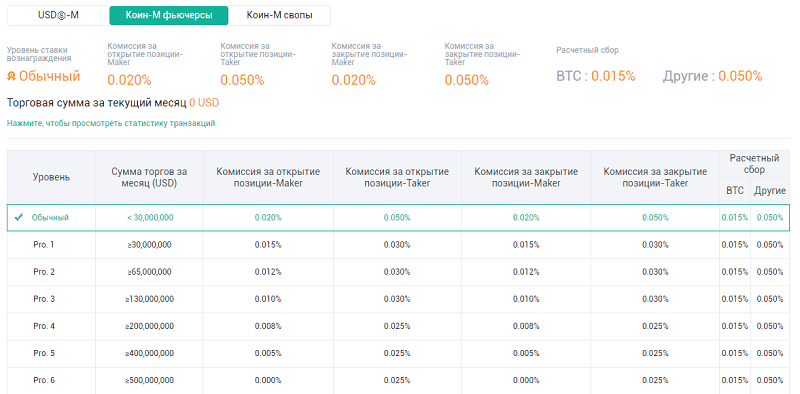The width and height of the screenshot is (800, 394).
Task: Click Pro. 4 opening Maker fee 0.008%
Action: click(268, 326)
